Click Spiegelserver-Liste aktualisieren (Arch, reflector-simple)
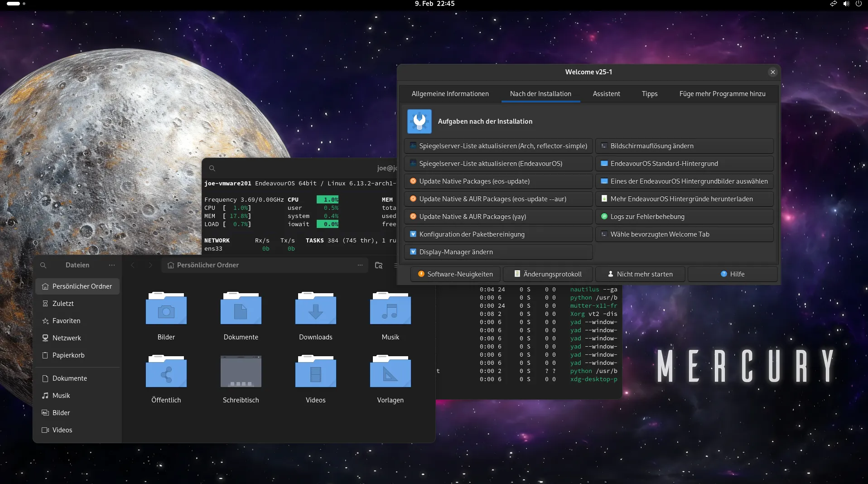 [x=498, y=146]
